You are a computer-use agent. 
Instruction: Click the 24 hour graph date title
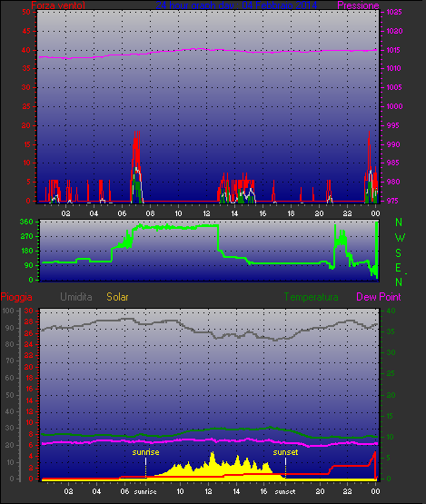tap(236, 5)
